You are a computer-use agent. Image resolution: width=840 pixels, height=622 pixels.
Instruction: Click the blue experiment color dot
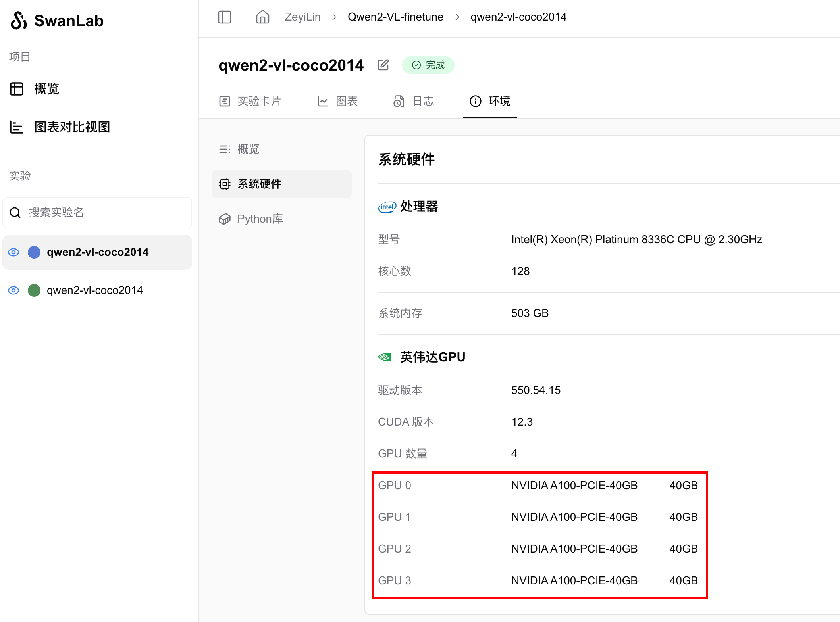point(34,252)
